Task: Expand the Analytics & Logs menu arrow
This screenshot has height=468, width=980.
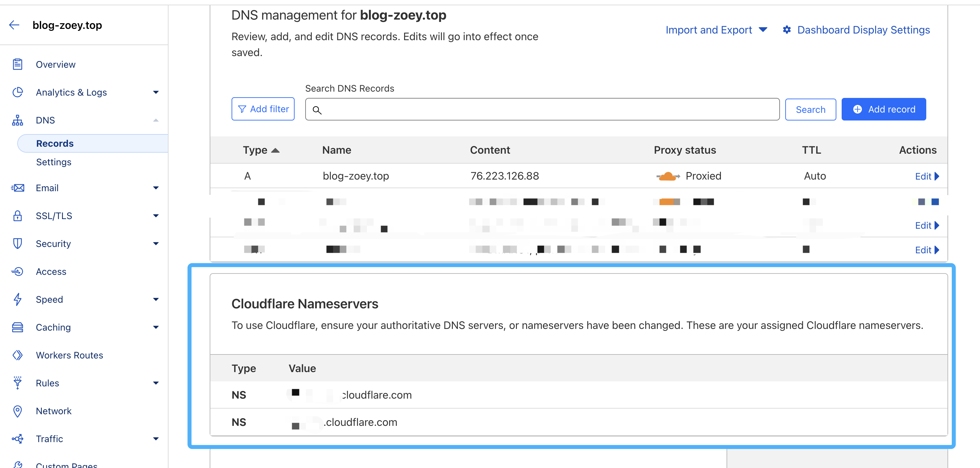Action: (x=156, y=92)
